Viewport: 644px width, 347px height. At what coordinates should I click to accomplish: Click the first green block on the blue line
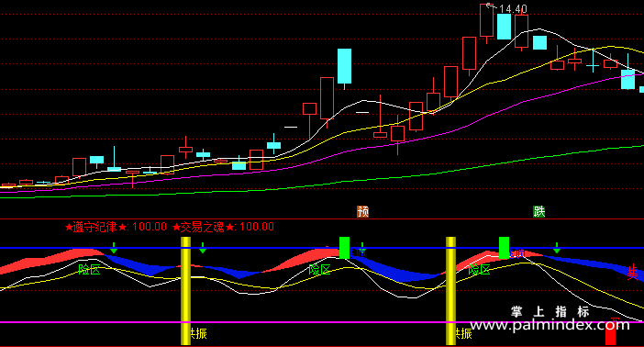pos(344,248)
